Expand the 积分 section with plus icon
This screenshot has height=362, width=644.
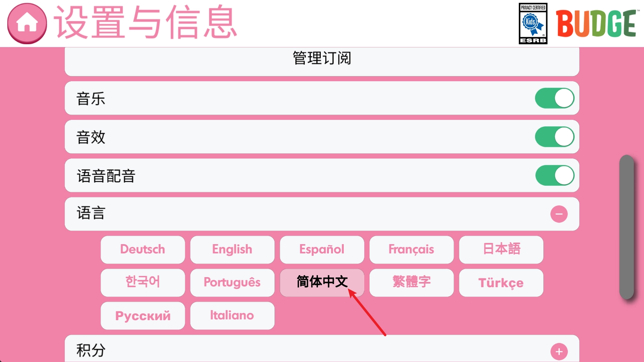(559, 352)
